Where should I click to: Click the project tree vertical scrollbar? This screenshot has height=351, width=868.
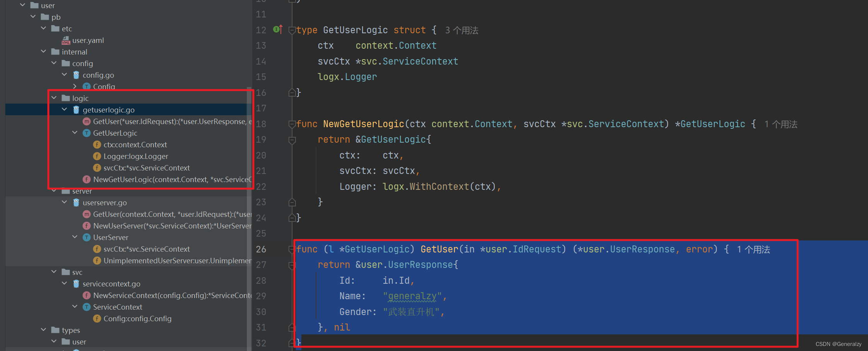249,218
